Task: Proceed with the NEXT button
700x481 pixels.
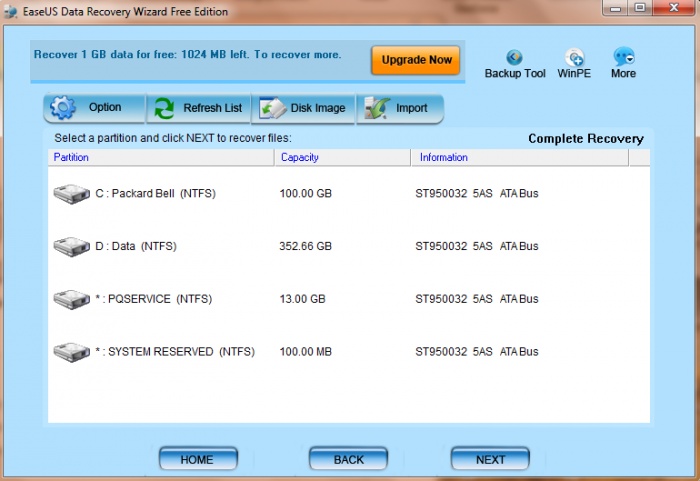Action: coord(490,459)
